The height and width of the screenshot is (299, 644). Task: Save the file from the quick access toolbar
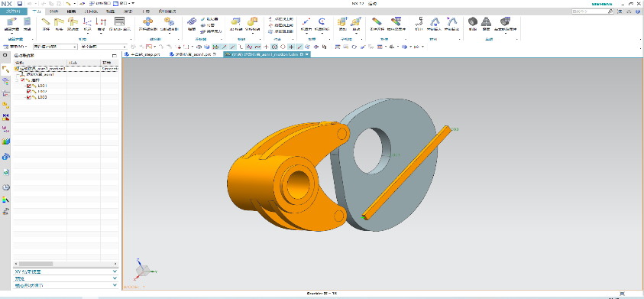[x=20, y=3]
